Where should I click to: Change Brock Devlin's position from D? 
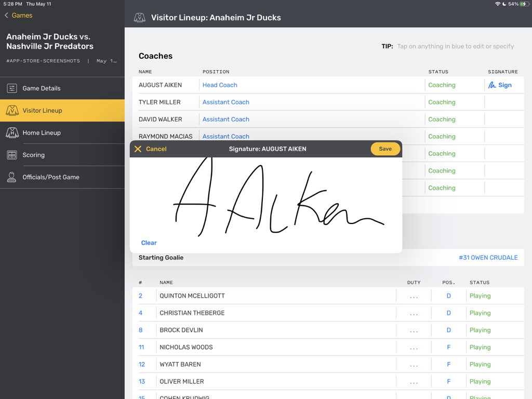[448, 330]
